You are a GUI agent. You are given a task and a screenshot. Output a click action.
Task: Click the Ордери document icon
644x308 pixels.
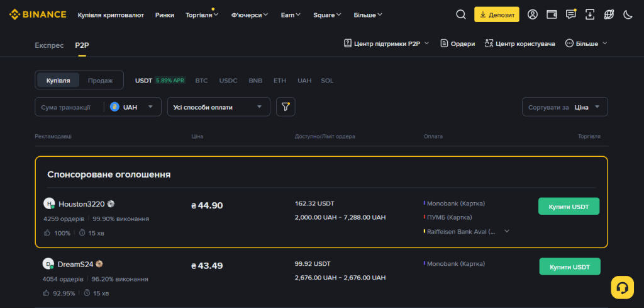(x=444, y=43)
